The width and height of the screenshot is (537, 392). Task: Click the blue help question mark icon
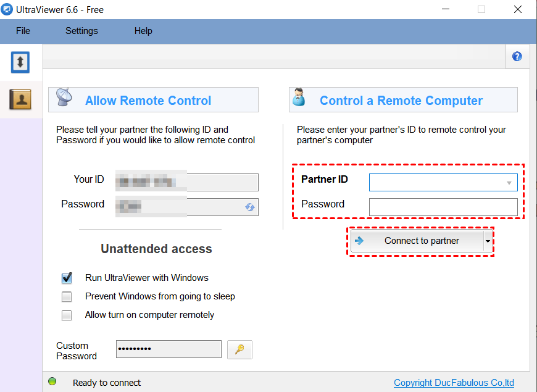pos(517,57)
